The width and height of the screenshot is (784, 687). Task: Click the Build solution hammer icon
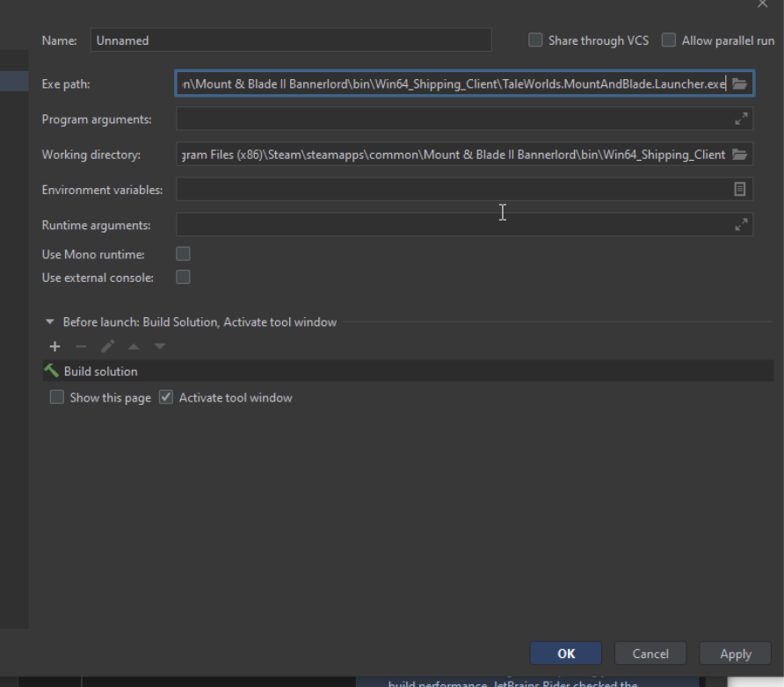52,371
